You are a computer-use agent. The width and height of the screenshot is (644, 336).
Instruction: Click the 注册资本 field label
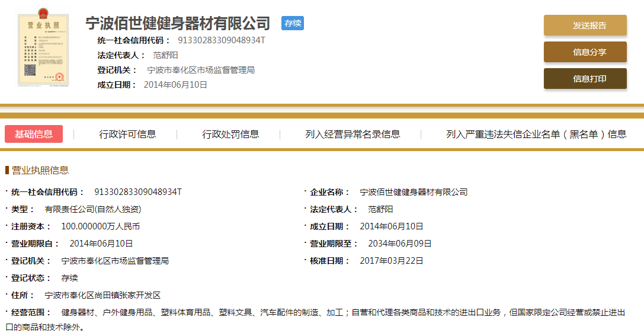[x=30, y=226]
